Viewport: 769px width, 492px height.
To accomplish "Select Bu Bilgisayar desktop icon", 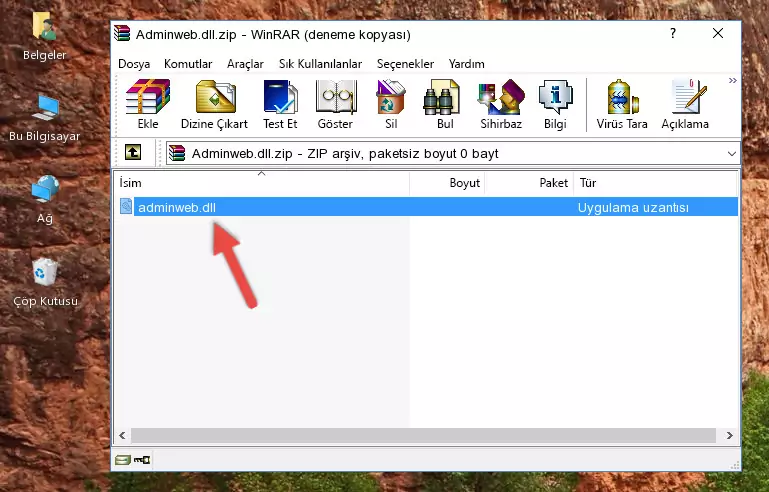I will 46,108.
